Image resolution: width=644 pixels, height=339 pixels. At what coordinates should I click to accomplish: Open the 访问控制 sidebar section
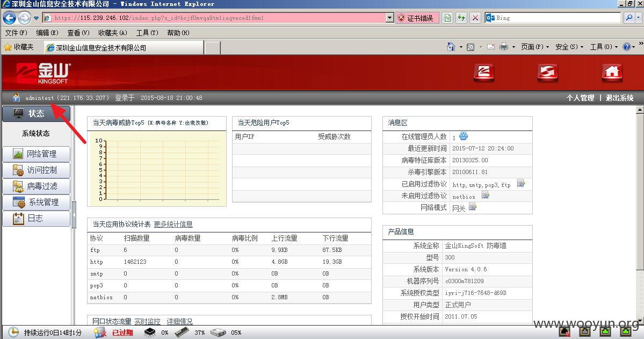pyautogui.click(x=36, y=170)
